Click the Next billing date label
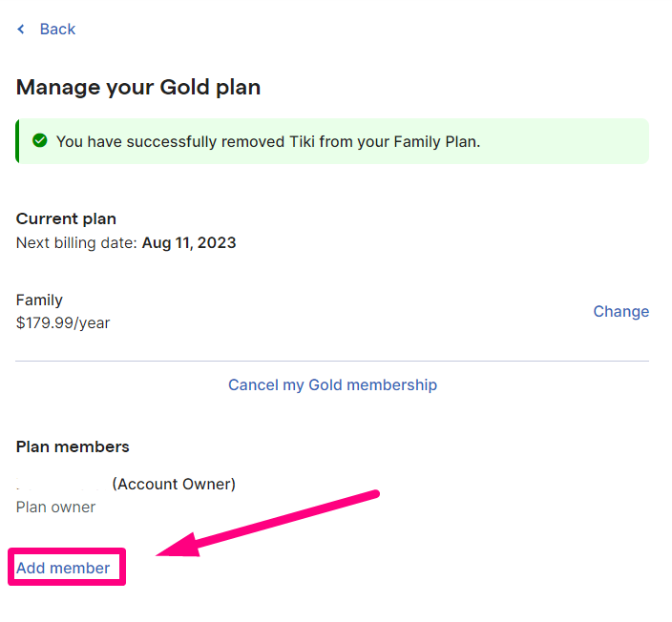This screenshot has height=622, width=672. coord(76,243)
